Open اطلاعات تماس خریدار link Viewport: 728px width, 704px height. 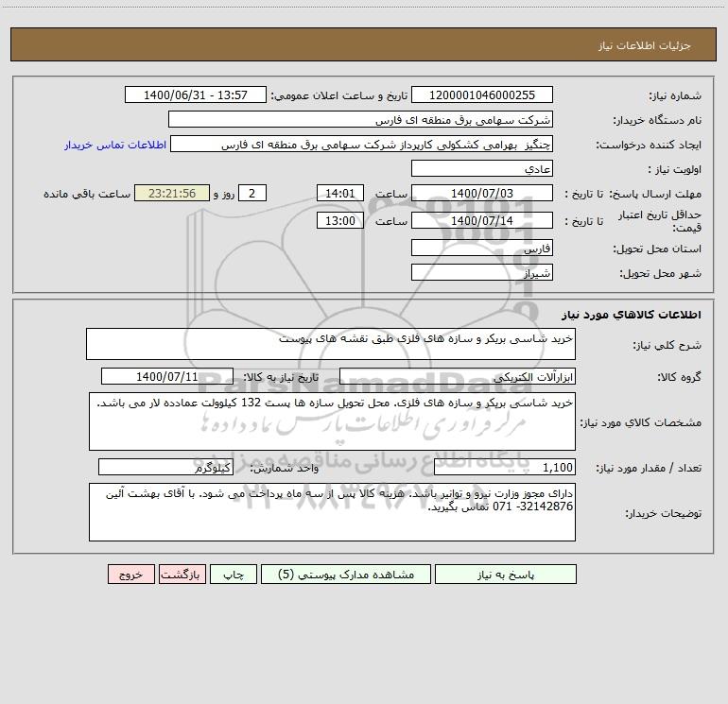click(115, 145)
